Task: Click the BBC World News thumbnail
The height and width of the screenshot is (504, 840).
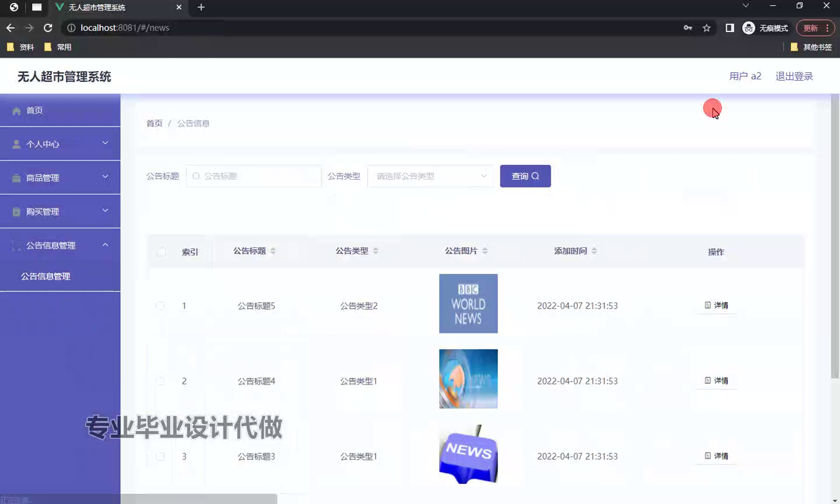Action: click(468, 303)
